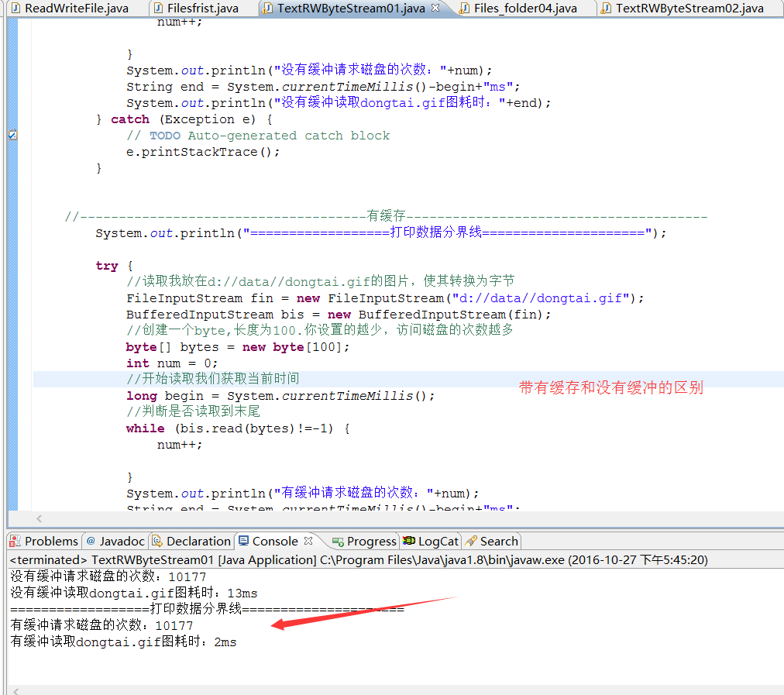Screen dimensions: 784x695
Task: Open the LogCat view tab
Action: (x=431, y=541)
